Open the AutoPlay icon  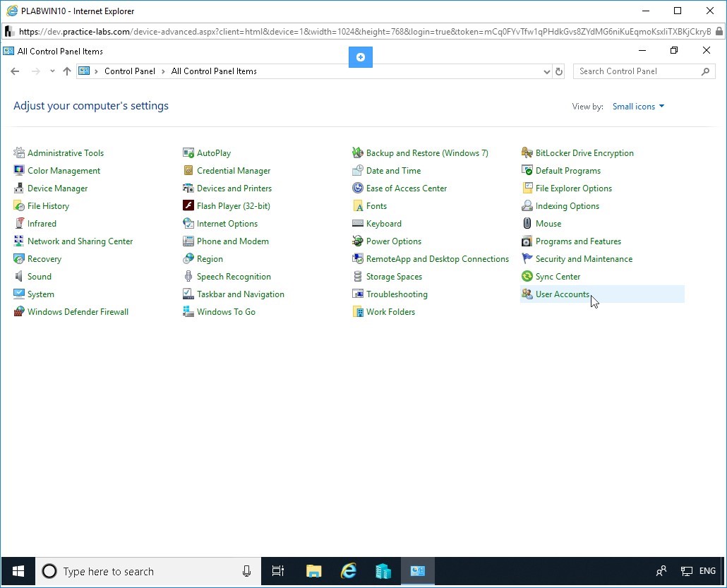click(x=188, y=152)
